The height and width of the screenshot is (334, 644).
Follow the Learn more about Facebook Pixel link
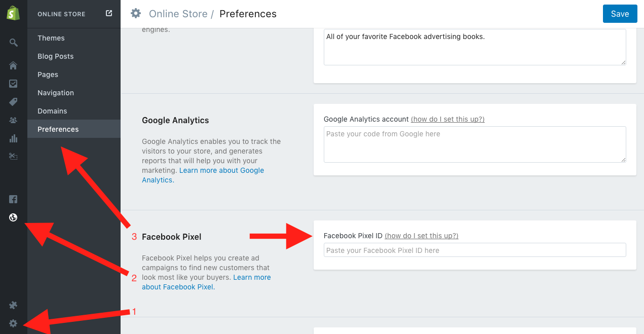[x=178, y=287]
